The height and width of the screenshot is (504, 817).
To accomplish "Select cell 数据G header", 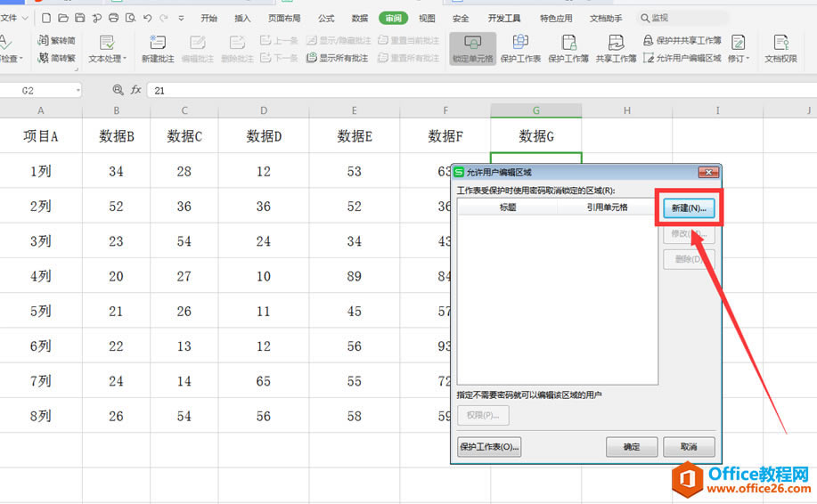I will (x=536, y=136).
